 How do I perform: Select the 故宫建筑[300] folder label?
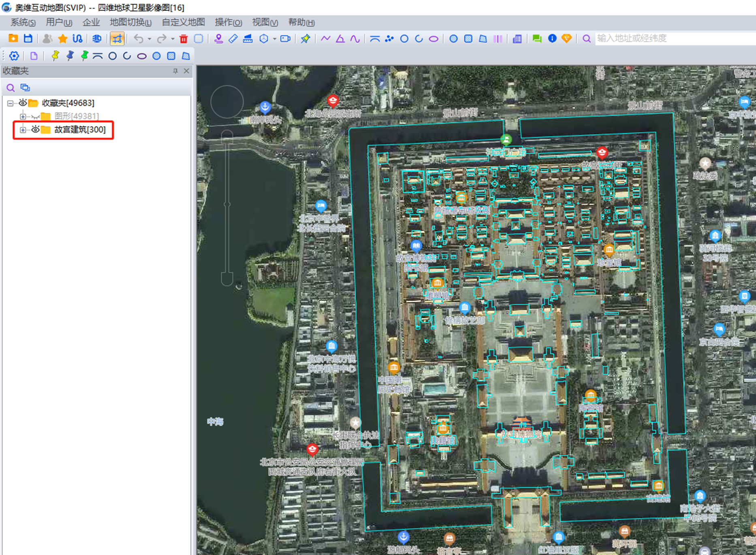[x=80, y=129]
